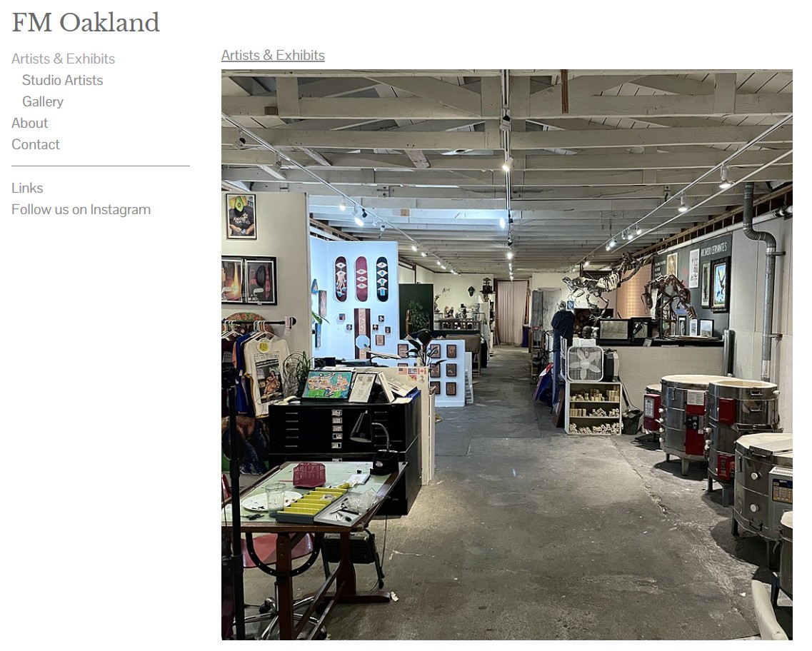This screenshot has height=651, width=812.
Task: Click the avocado framed poster in photo
Action: coord(241,216)
